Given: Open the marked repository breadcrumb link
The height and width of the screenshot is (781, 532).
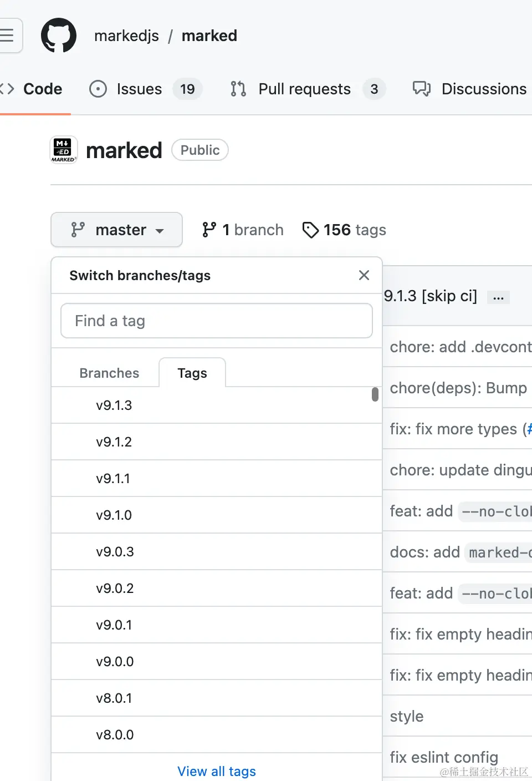Looking at the screenshot, I should pos(209,36).
